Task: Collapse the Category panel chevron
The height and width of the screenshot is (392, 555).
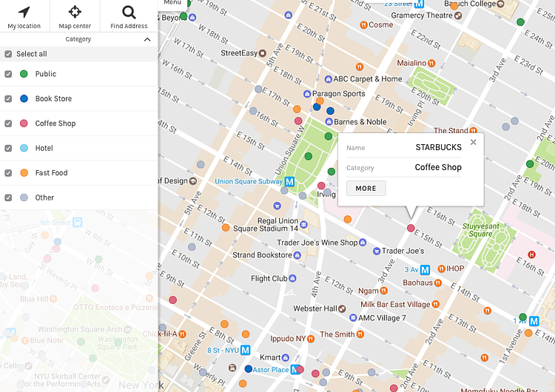Action: point(147,39)
